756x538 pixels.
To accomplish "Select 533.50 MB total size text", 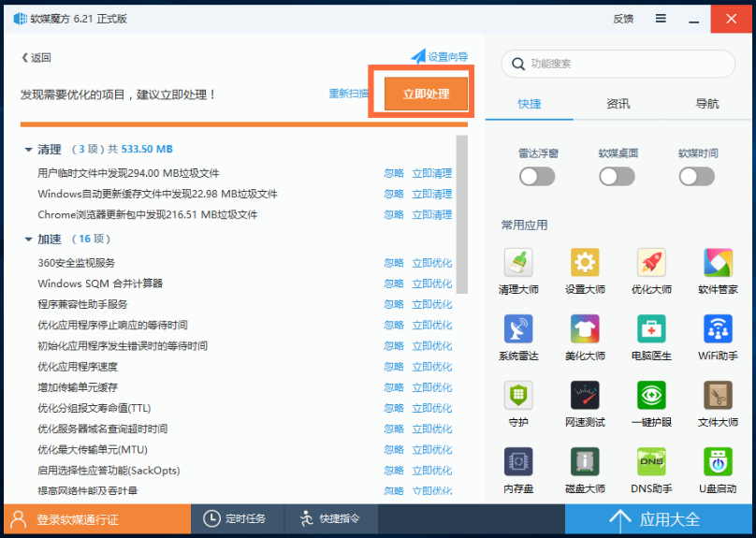I will [147, 149].
